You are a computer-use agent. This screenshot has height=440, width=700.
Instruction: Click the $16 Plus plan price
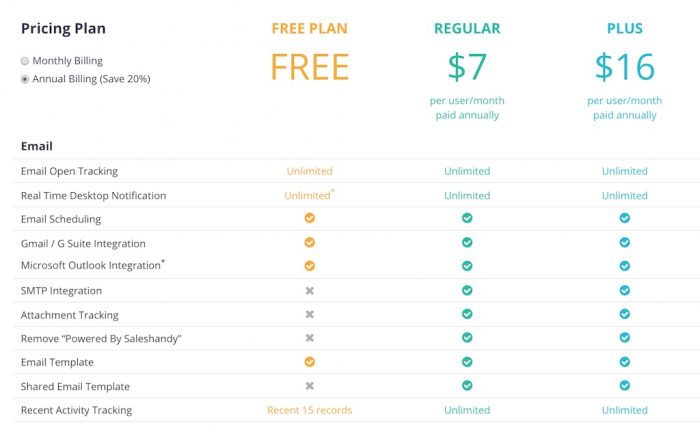tap(625, 67)
